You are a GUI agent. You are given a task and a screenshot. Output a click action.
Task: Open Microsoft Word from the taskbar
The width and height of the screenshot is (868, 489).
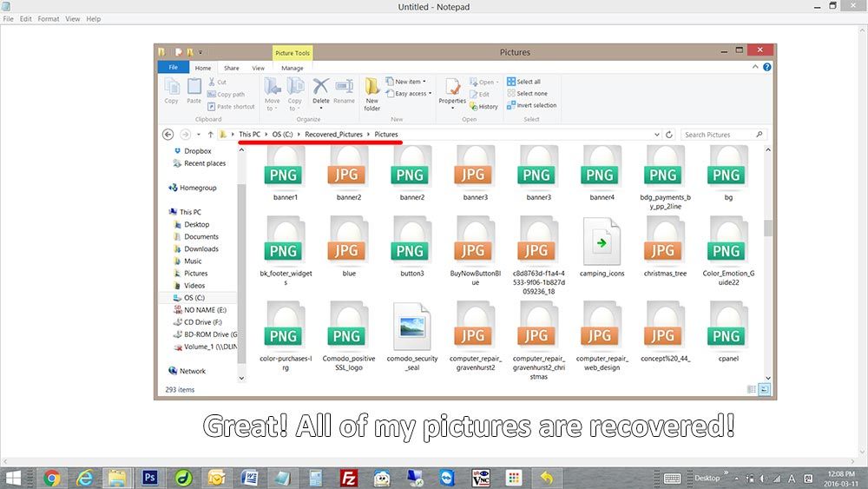(x=249, y=478)
